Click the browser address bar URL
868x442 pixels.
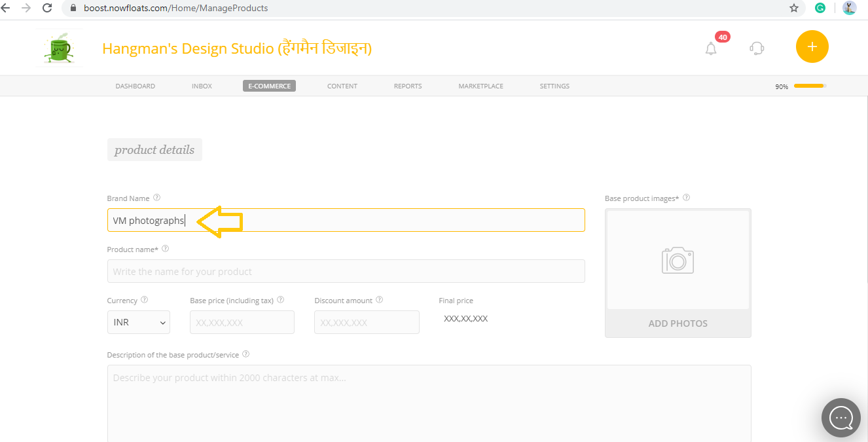(x=175, y=9)
